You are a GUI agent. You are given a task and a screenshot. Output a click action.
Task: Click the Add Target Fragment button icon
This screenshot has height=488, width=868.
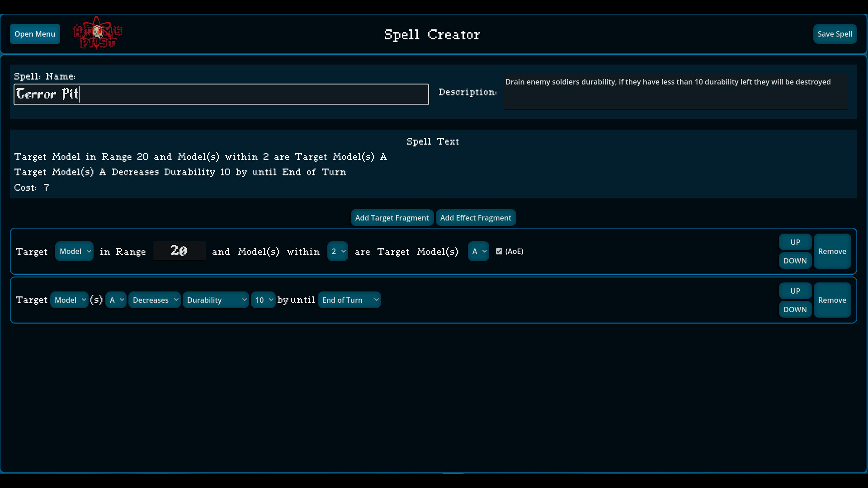(392, 217)
